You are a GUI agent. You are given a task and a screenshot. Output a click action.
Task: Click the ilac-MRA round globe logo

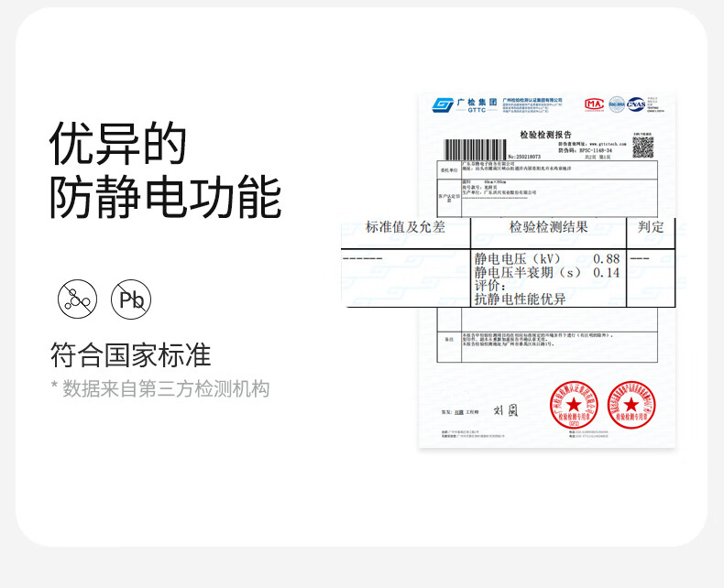pos(617,104)
